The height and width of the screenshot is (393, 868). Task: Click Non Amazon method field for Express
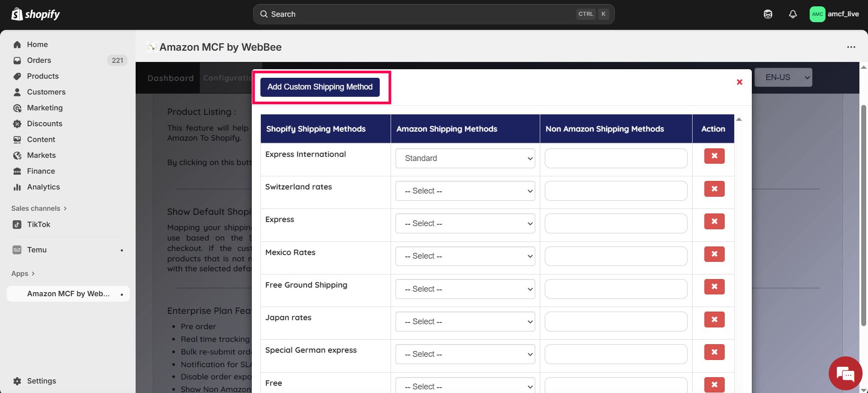coord(616,223)
